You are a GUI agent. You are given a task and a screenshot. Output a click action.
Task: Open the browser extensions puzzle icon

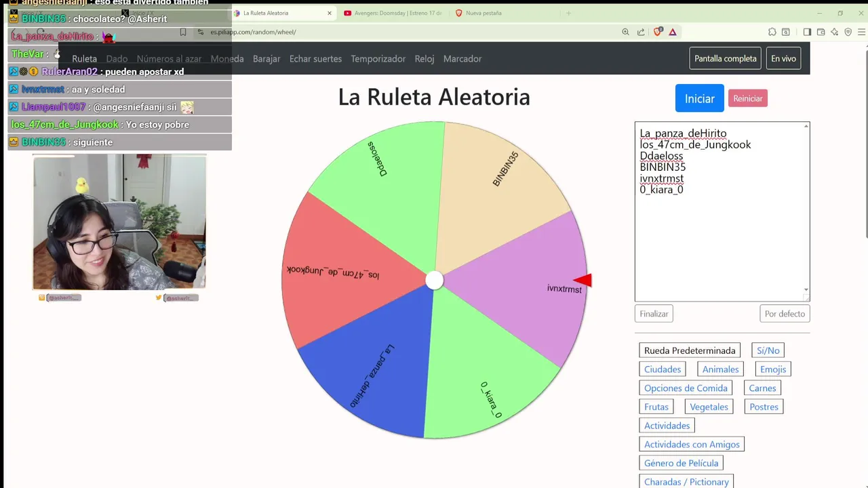pos(772,32)
